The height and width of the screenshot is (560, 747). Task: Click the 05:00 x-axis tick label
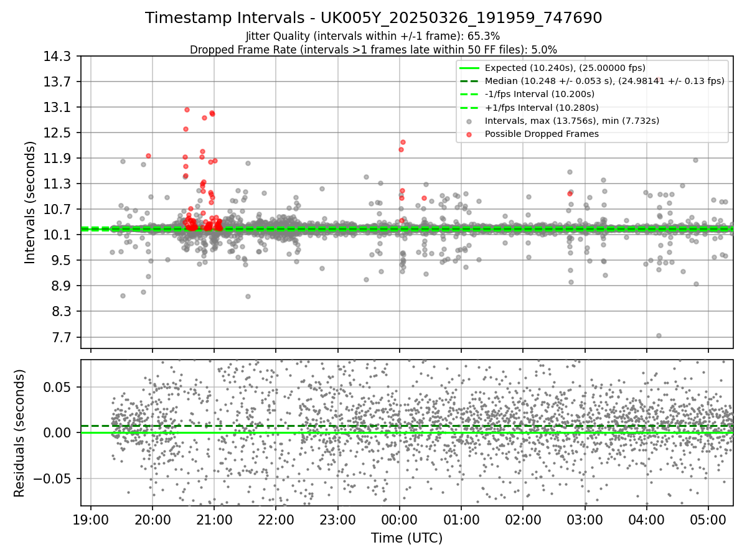708,519
